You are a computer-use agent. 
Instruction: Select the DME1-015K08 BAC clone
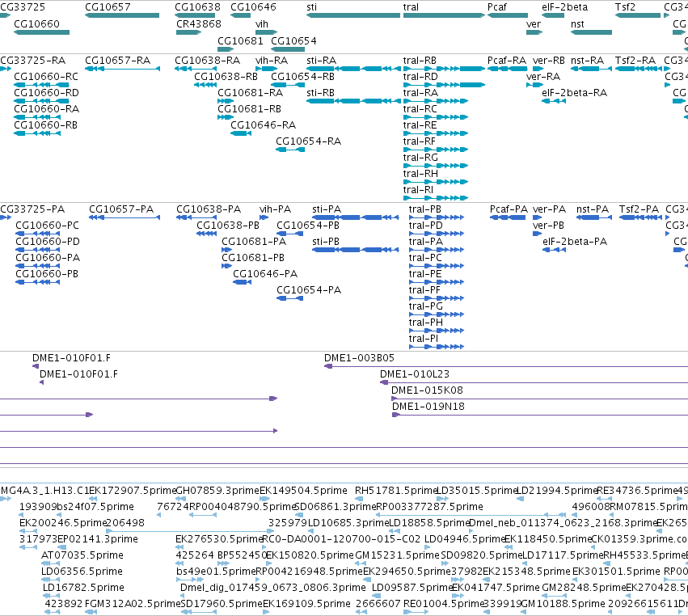pyautogui.click(x=540, y=399)
